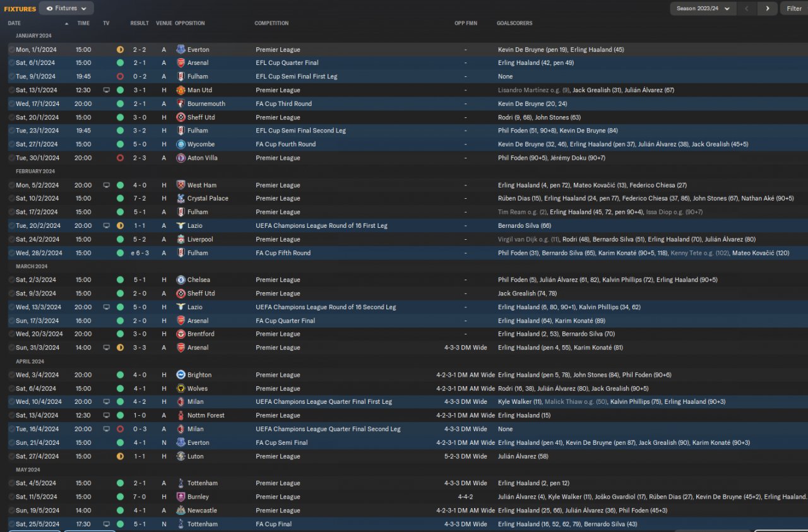Screen dimensions: 808x532
Task: Click the Liverpool club badge
Action: 181,239
